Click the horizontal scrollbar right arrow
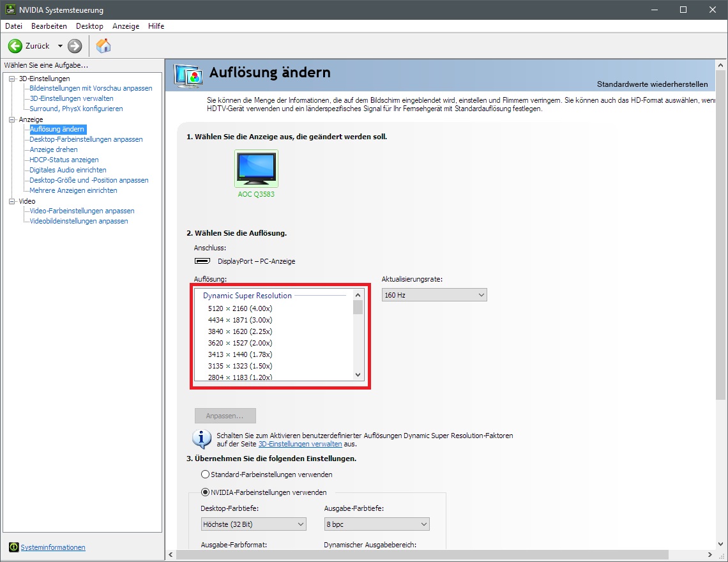 click(x=709, y=554)
